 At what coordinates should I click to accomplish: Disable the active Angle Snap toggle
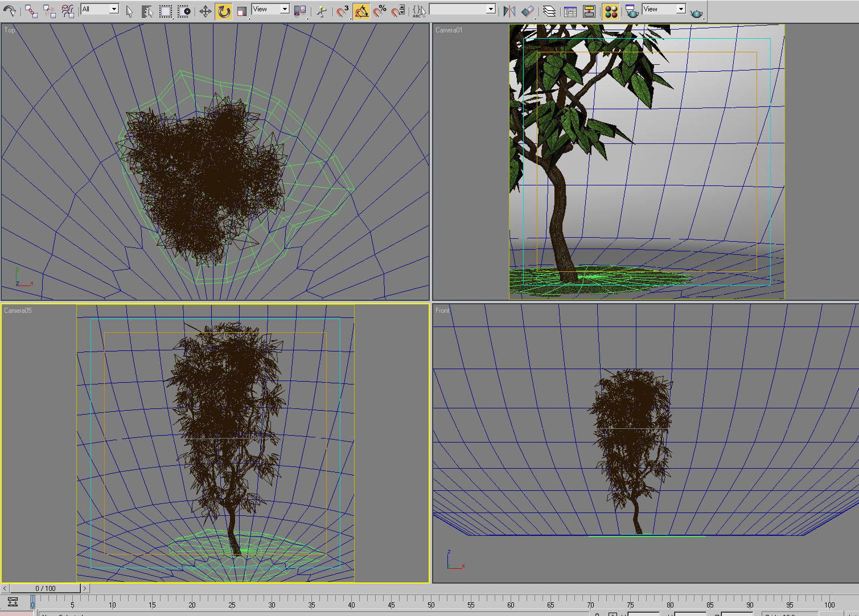[361, 11]
